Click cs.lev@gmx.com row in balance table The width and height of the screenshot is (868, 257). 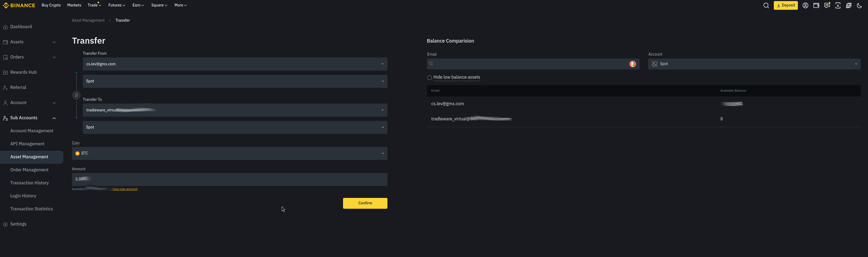pos(644,104)
